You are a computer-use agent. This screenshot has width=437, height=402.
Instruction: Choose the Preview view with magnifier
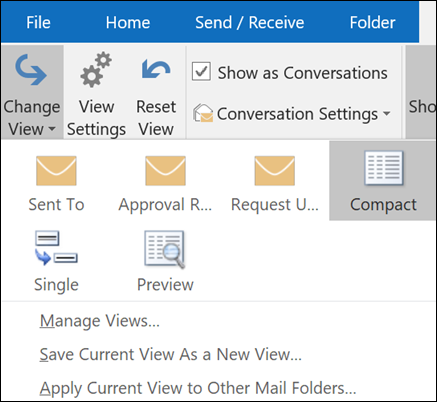pos(165,249)
